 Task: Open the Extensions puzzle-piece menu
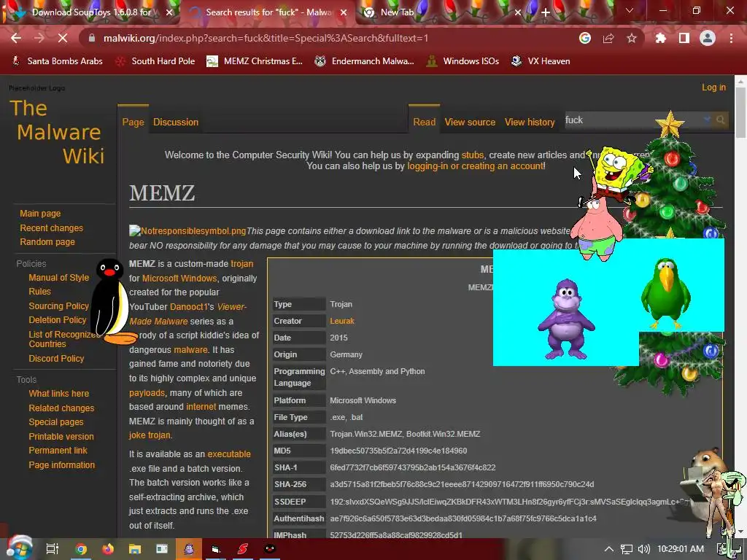pyautogui.click(x=661, y=38)
